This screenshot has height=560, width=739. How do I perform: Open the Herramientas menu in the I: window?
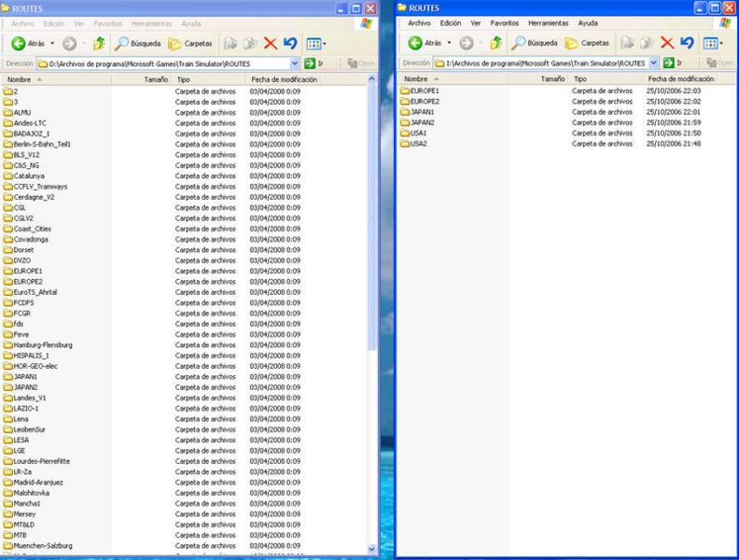tap(549, 22)
